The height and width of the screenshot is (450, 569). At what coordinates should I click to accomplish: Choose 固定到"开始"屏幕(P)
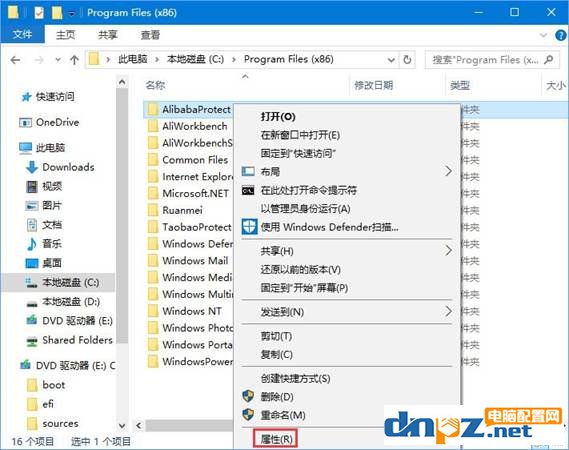(304, 288)
